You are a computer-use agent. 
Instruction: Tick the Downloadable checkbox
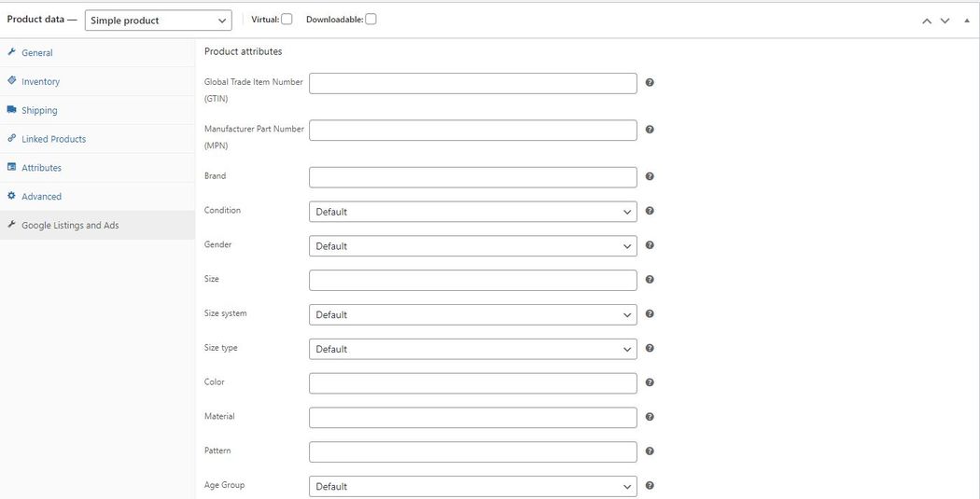[371, 20]
